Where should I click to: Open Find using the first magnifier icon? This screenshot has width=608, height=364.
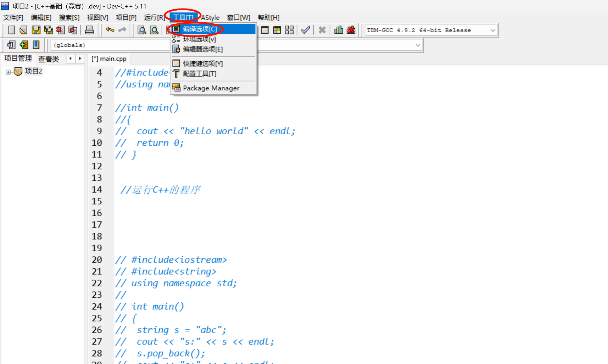[142, 30]
